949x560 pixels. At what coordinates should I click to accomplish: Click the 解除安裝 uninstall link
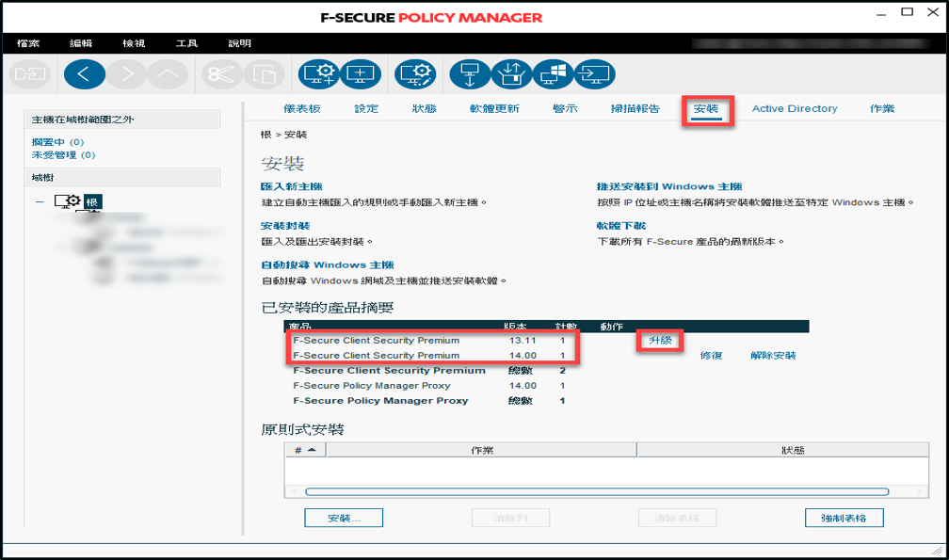(x=773, y=356)
